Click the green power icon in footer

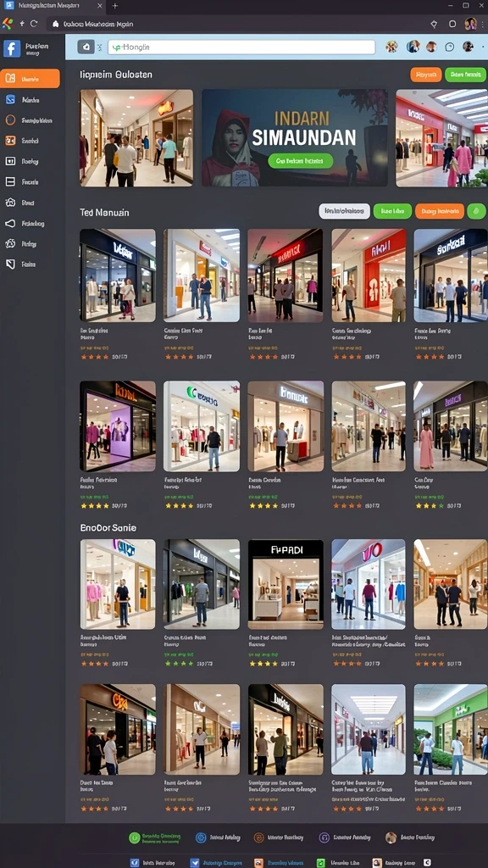pyautogui.click(x=135, y=837)
